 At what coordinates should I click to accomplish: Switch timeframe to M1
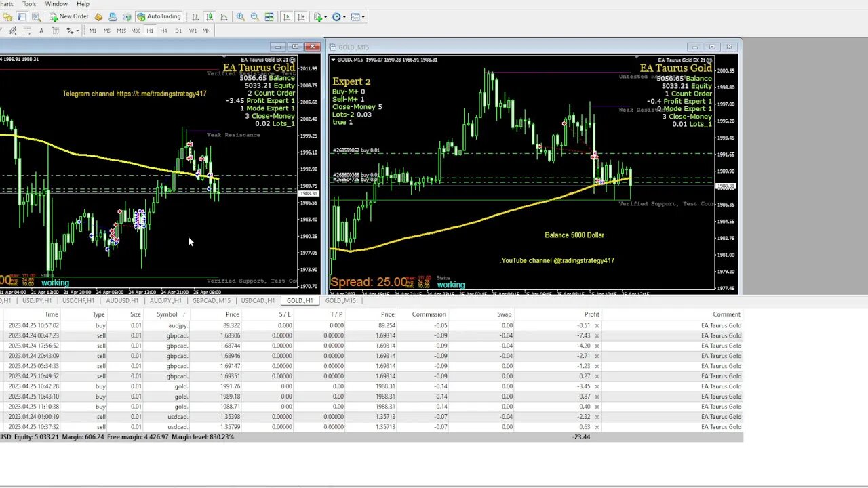point(93,30)
